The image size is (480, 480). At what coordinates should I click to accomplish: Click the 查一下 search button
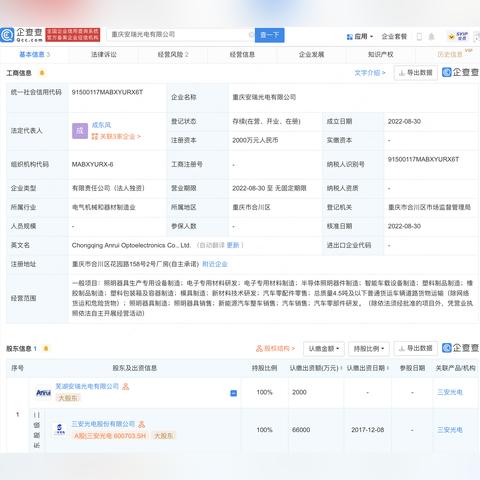point(270,35)
